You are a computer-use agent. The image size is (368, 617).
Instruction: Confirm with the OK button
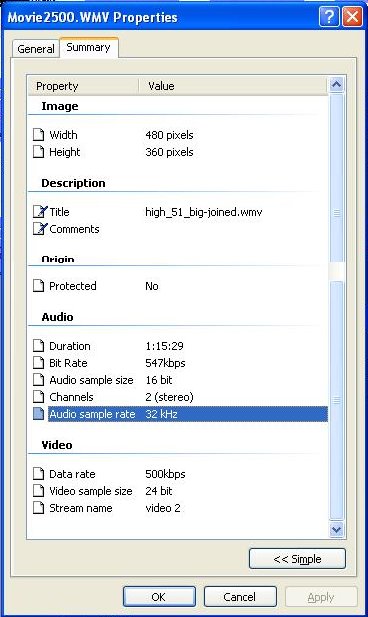point(159,597)
